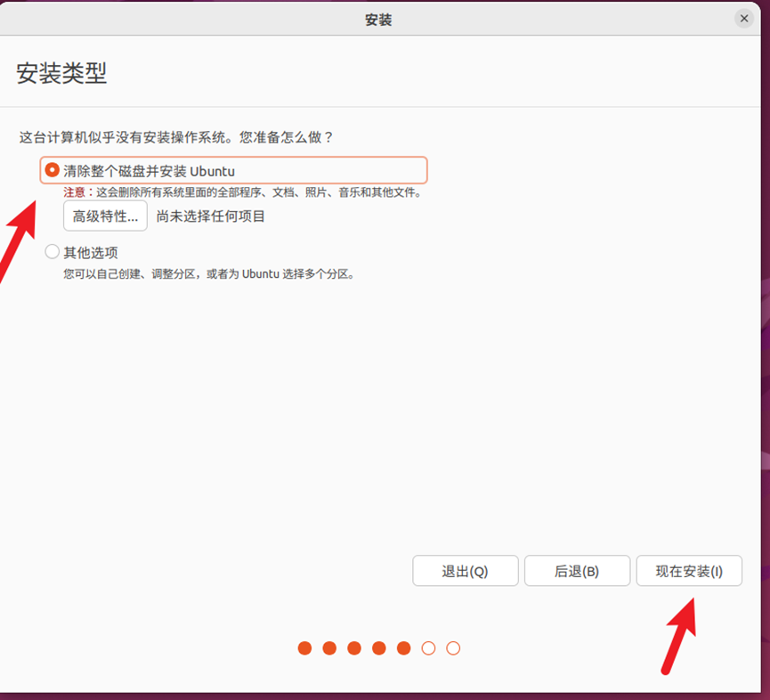Click the red 注意 warning text
The height and width of the screenshot is (700, 770).
click(x=74, y=192)
